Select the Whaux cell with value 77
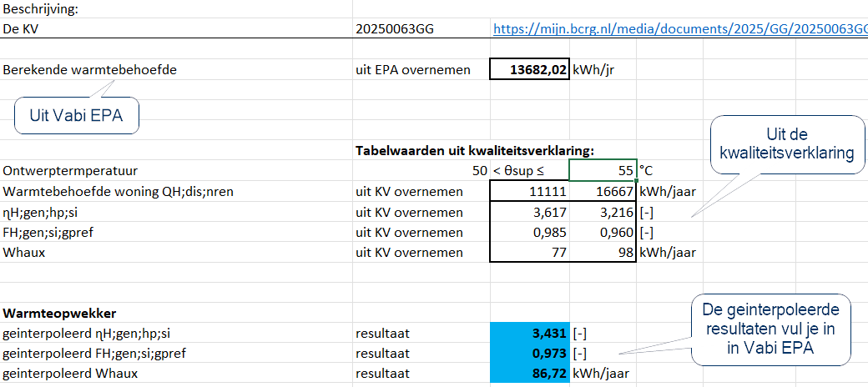 coord(530,253)
